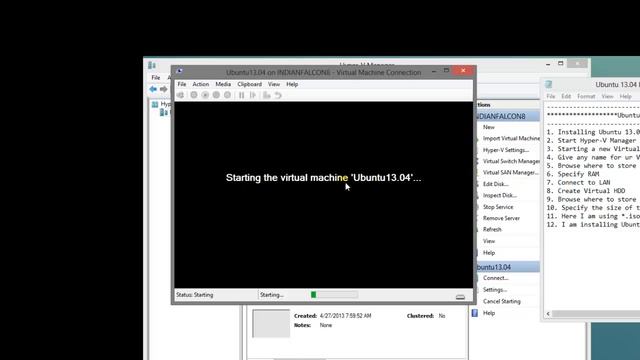
Task: Click the keyboard icon in the VM status bar
Action: (460, 297)
